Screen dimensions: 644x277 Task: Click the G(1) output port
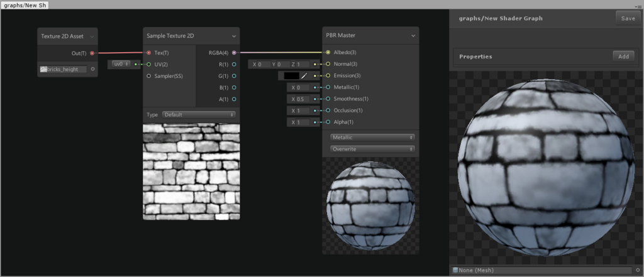234,76
